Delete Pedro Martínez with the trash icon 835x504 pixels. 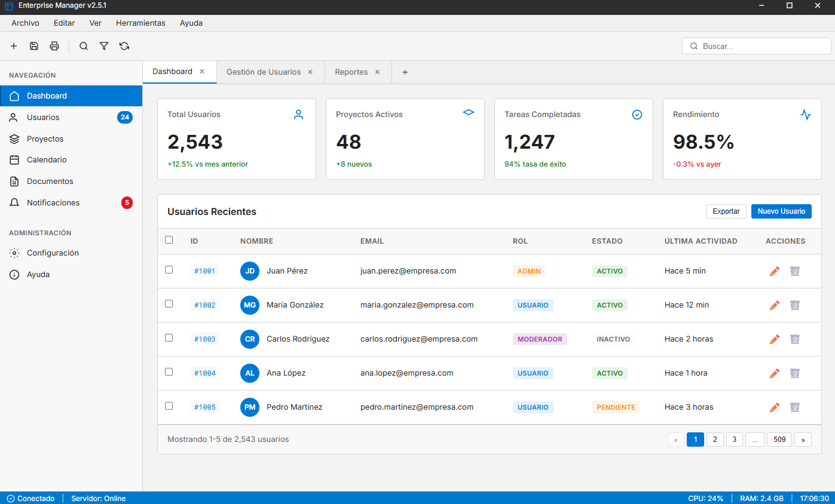[795, 407]
